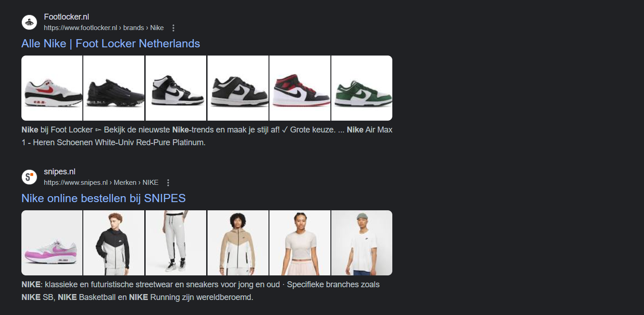Select the Footlocker.nl site name text
The image size is (644, 315).
tap(66, 17)
